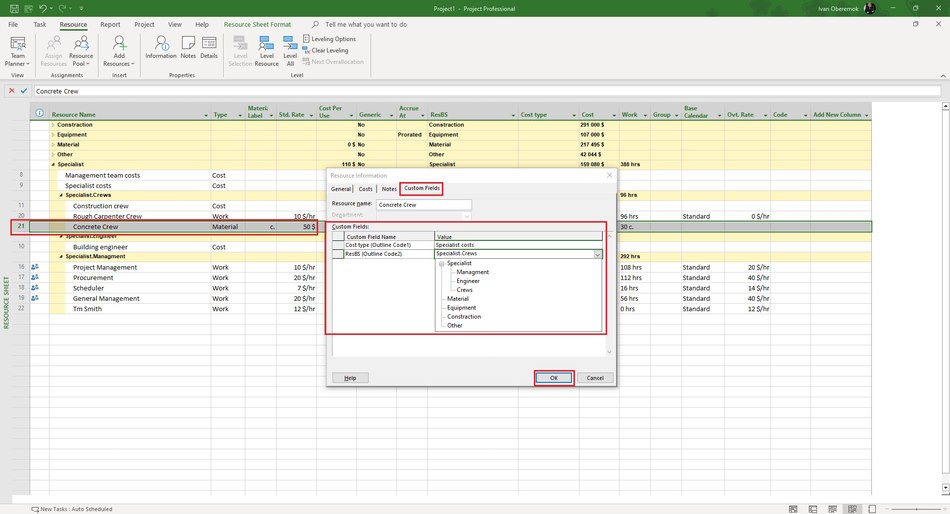Open the Std. Rate column filter dropdown

click(311, 115)
